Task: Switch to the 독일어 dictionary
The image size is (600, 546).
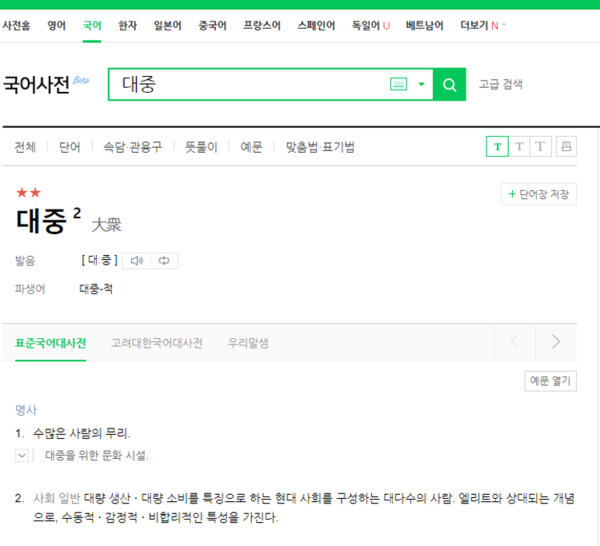Action: tap(366, 26)
